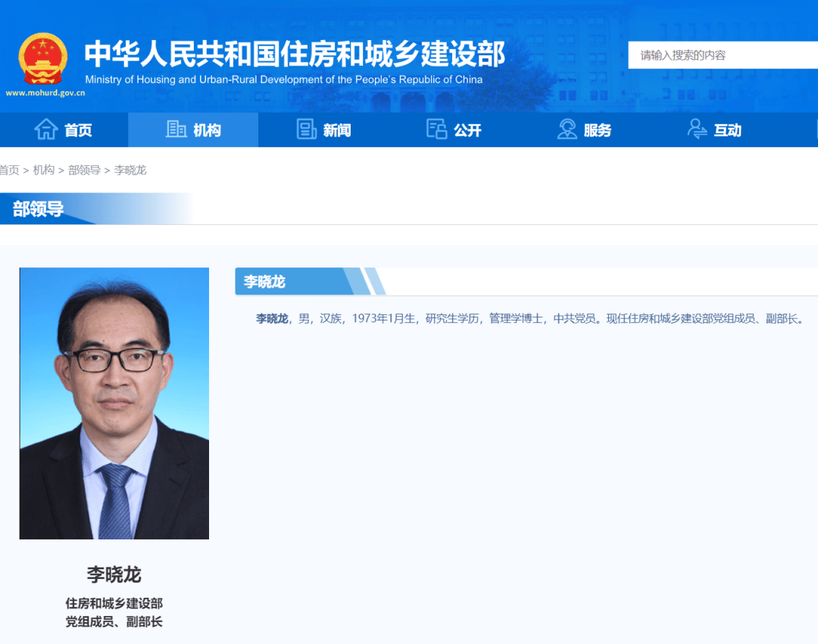Image resolution: width=818 pixels, height=644 pixels.
Task: Click the document icon beside 公开
Action: coord(437,129)
